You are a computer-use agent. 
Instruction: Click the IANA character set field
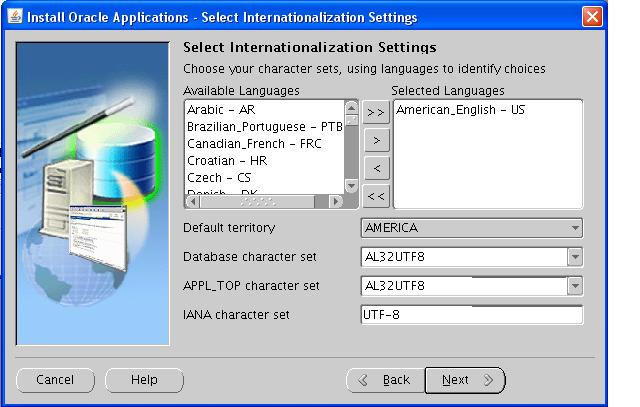pos(471,315)
